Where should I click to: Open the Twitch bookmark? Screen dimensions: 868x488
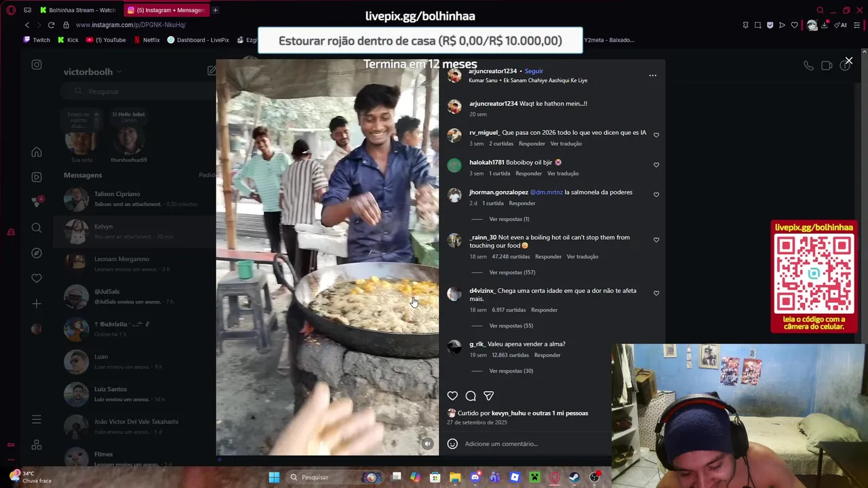pos(37,40)
